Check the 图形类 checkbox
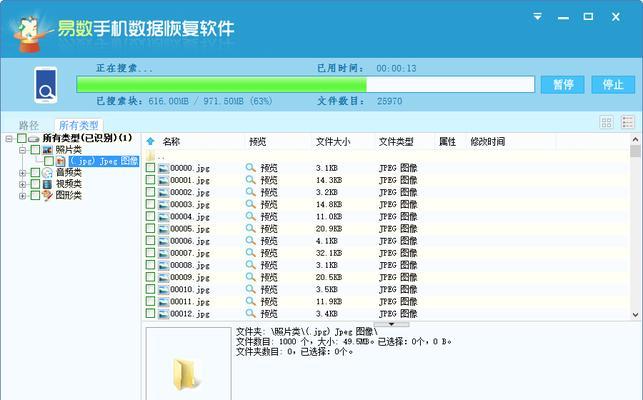The image size is (643, 400). 36,195
